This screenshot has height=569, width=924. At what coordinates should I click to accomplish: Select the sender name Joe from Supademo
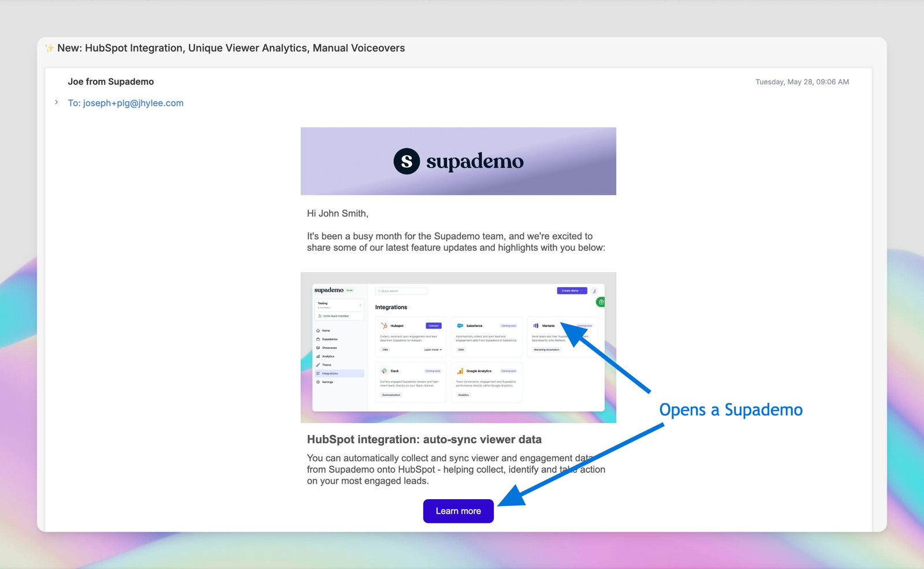pyautogui.click(x=111, y=81)
